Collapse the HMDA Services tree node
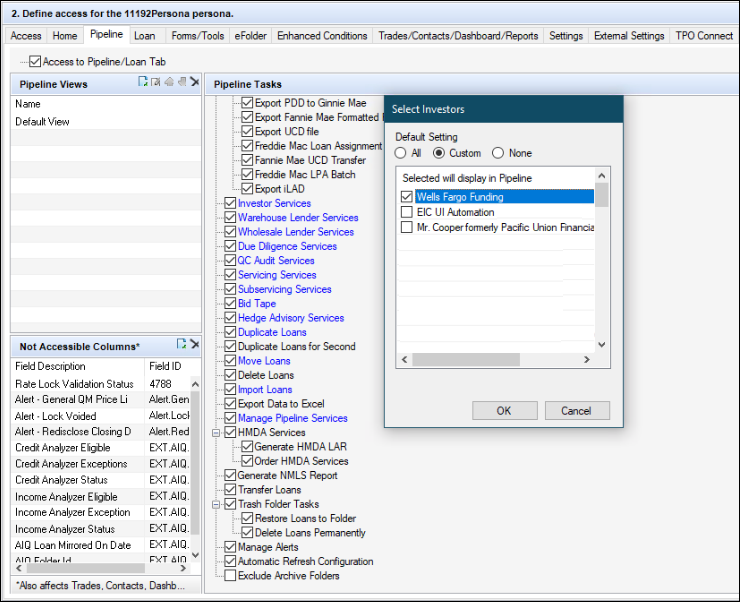This screenshot has width=740, height=602. point(216,433)
